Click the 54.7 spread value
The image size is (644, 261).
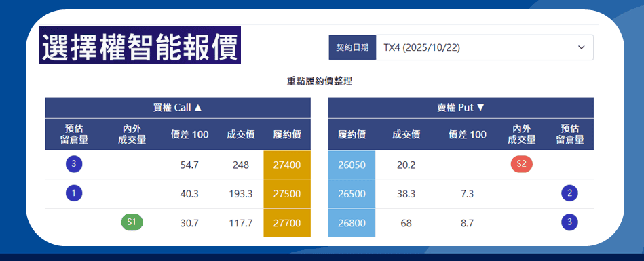tap(189, 165)
